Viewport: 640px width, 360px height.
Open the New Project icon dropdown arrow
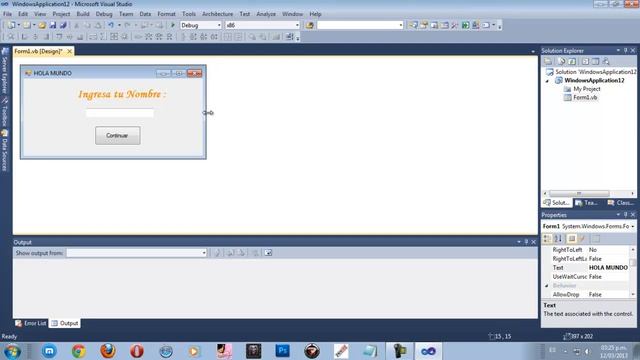(18, 25)
